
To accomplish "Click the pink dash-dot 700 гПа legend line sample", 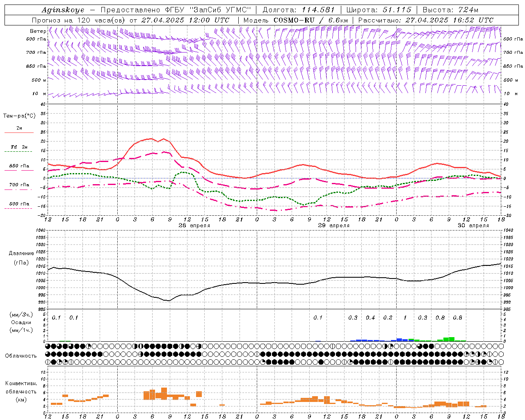I will pyautogui.click(x=19, y=189).
